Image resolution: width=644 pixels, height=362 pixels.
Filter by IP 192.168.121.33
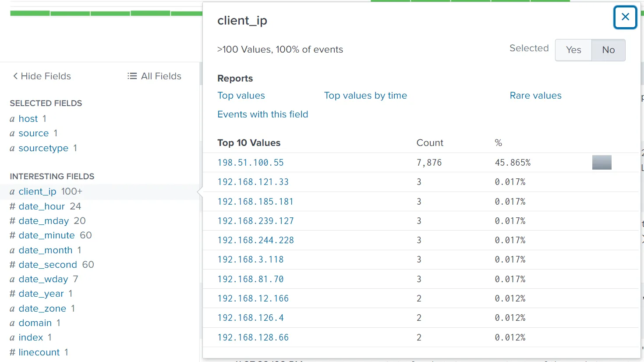coord(253,182)
